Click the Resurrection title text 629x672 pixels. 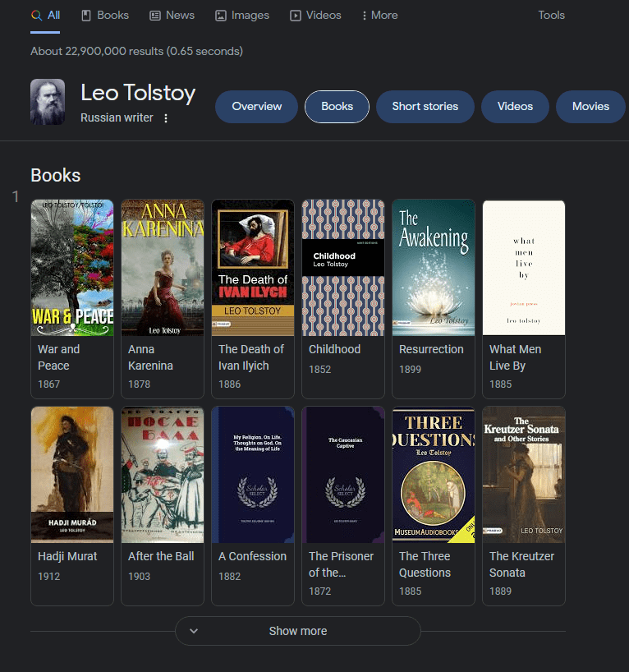pyautogui.click(x=431, y=349)
